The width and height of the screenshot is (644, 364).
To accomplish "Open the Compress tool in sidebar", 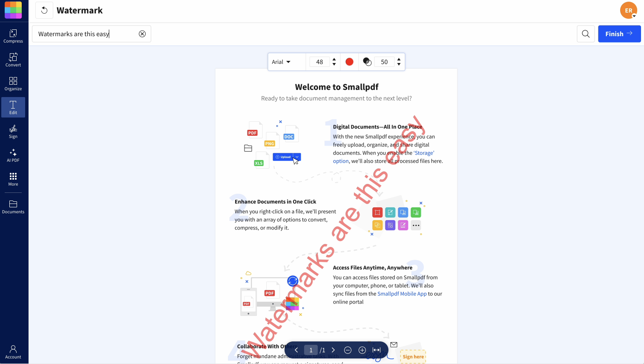I will [13, 36].
